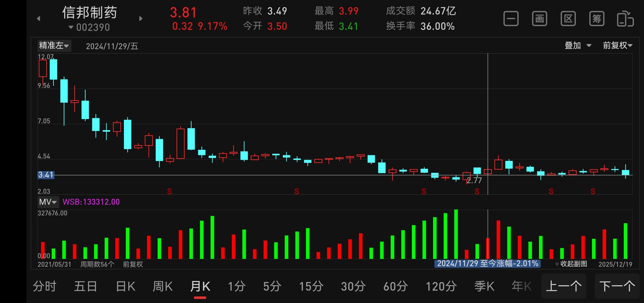
Task: Open the 前复权 adjustment dropdown
Action: (x=617, y=46)
